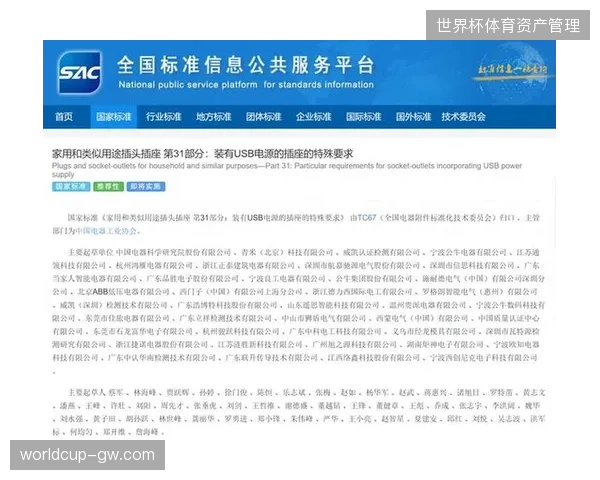Click the blue 国家标准 tag badge

[71, 186]
